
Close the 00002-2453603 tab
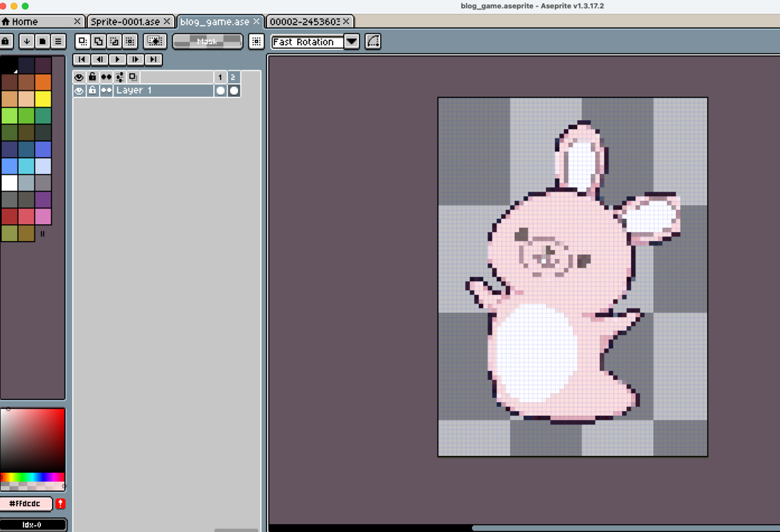click(346, 21)
